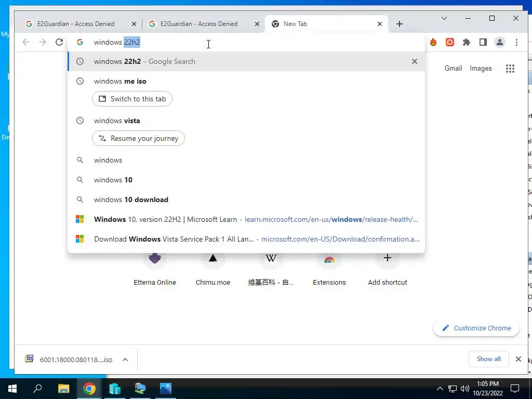532x399 pixels.
Task: Click the Add shortcut tile
Action: [388, 270]
